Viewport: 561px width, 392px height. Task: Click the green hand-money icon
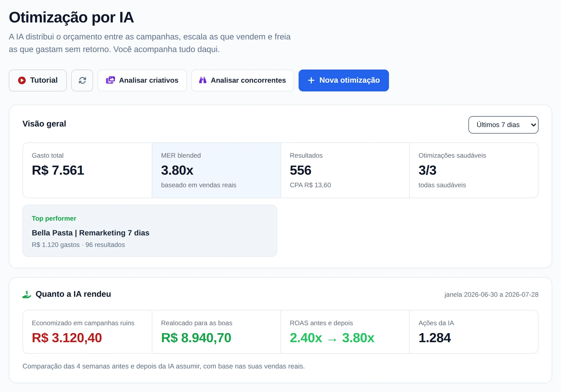coord(27,294)
